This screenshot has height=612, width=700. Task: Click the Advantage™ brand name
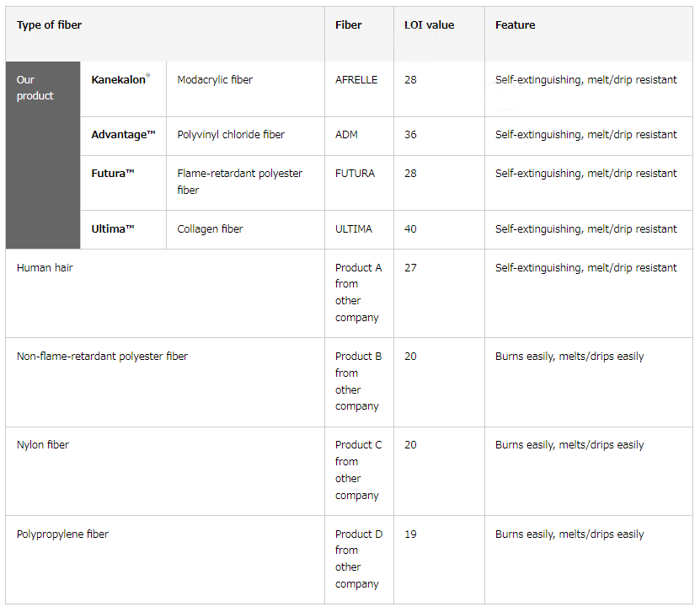123,135
